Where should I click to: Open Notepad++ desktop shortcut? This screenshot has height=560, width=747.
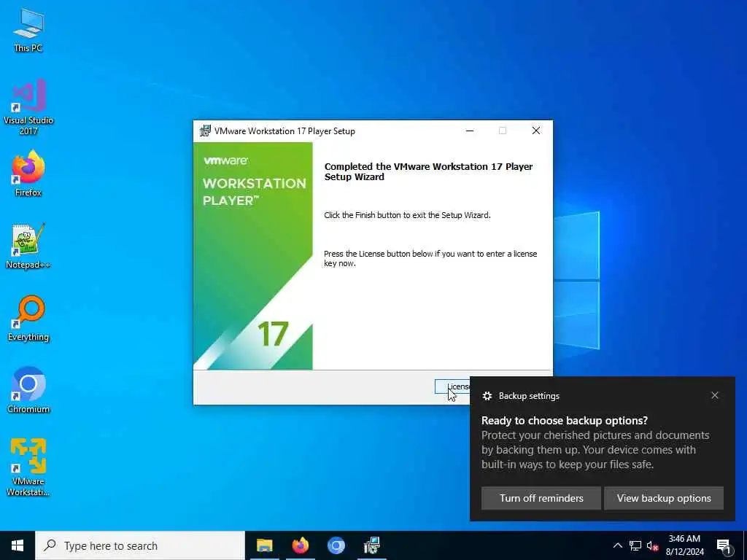tap(28, 246)
